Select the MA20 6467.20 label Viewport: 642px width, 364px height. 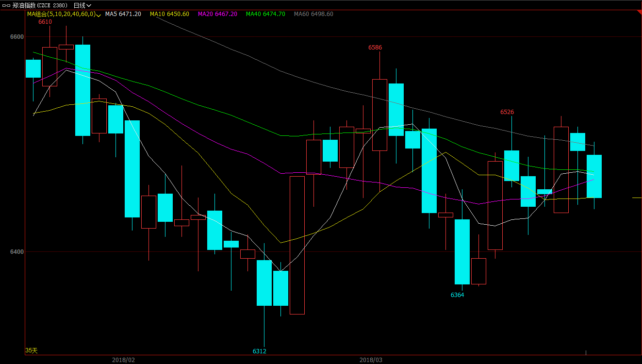tap(217, 14)
